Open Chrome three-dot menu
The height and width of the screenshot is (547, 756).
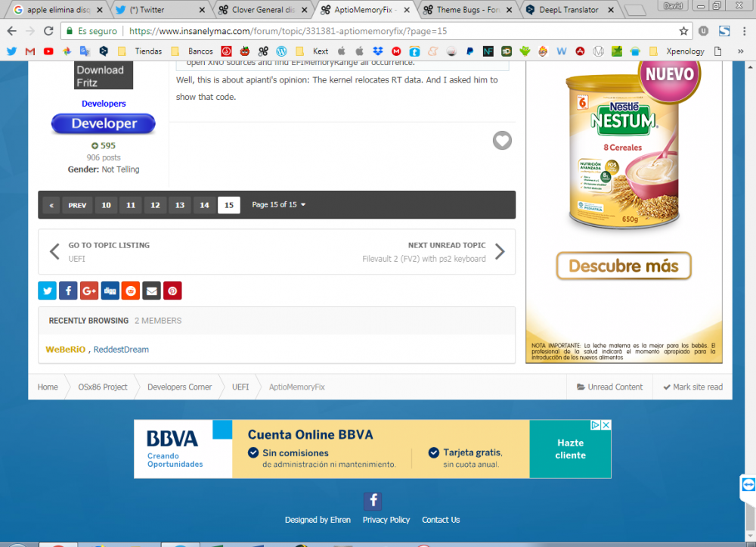point(745,31)
